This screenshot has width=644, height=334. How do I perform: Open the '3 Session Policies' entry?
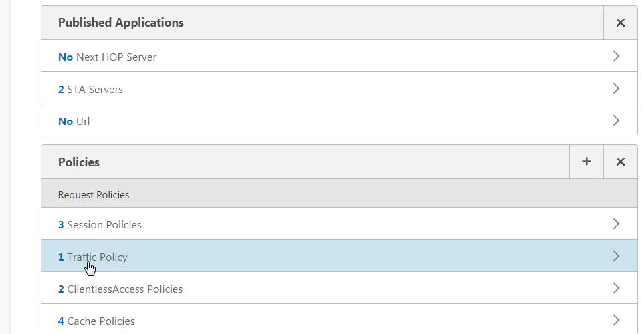[x=100, y=224]
